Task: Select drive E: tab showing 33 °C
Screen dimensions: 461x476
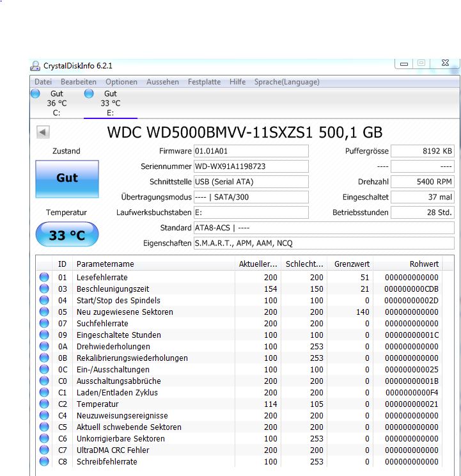Action: (x=111, y=103)
